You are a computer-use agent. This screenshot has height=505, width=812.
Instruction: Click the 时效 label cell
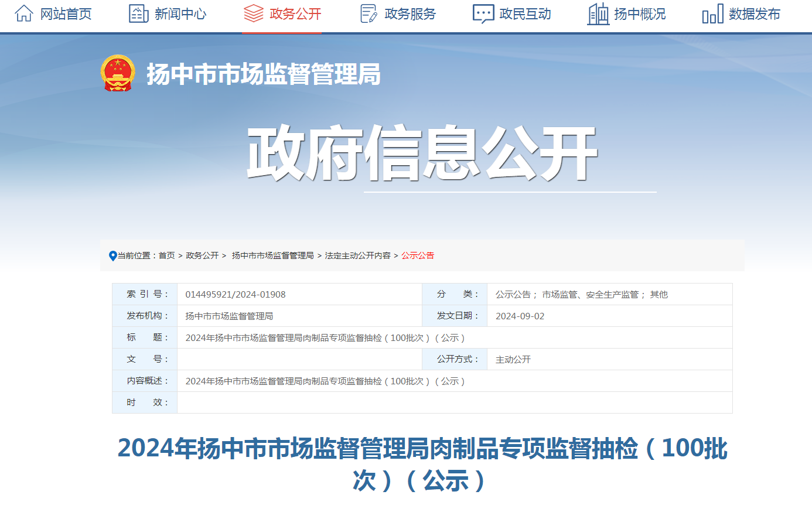click(x=145, y=402)
